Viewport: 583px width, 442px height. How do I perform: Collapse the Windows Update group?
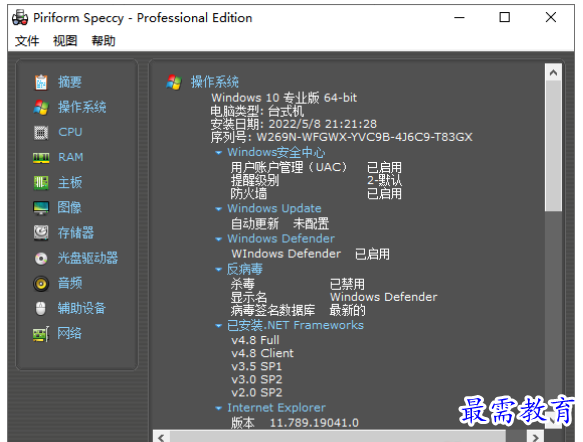(x=219, y=209)
